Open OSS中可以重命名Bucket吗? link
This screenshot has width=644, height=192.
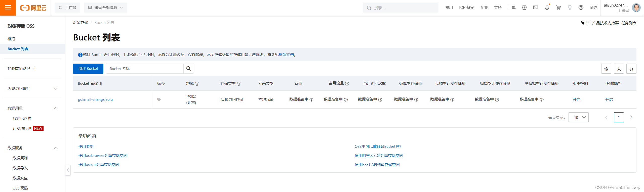coord(378,146)
